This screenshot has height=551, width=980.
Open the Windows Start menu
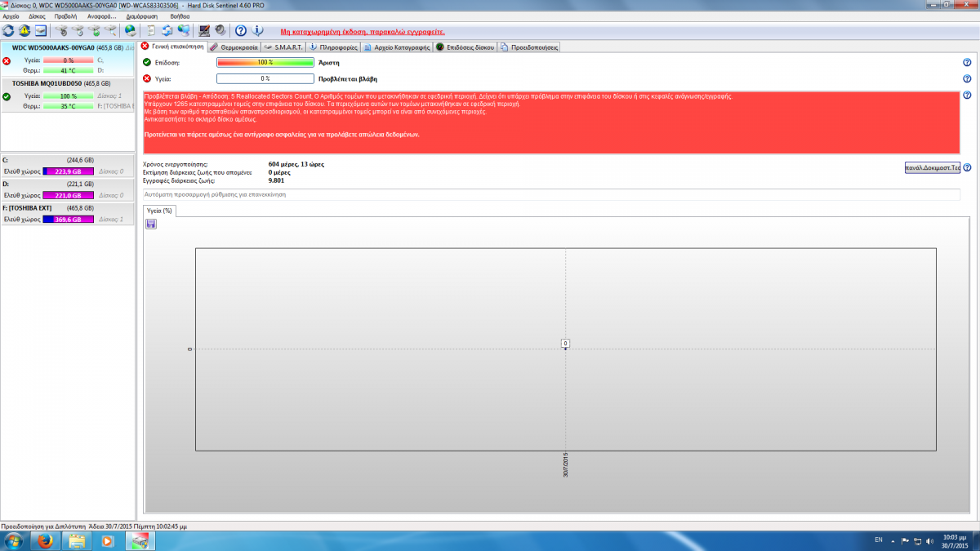pyautogui.click(x=15, y=541)
